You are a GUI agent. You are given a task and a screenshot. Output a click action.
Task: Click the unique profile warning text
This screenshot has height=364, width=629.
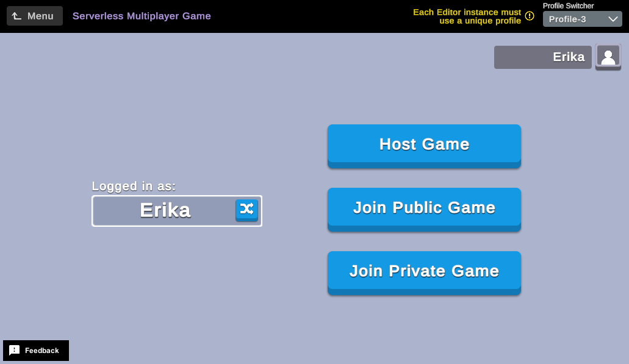(x=467, y=16)
